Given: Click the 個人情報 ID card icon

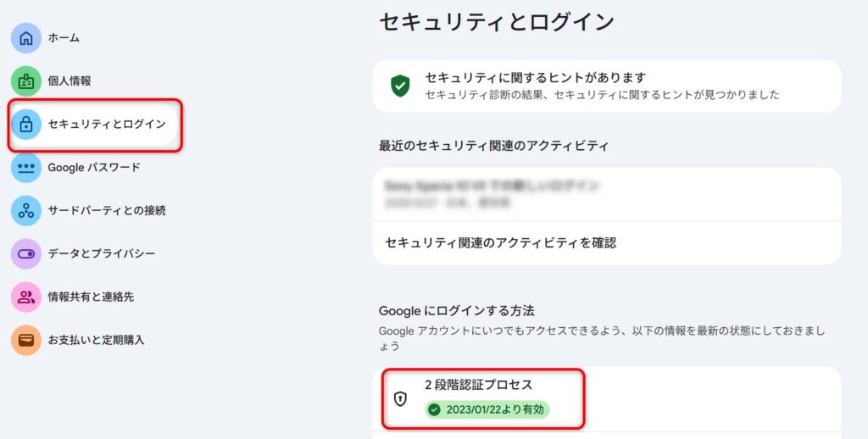Looking at the screenshot, I should (x=26, y=81).
